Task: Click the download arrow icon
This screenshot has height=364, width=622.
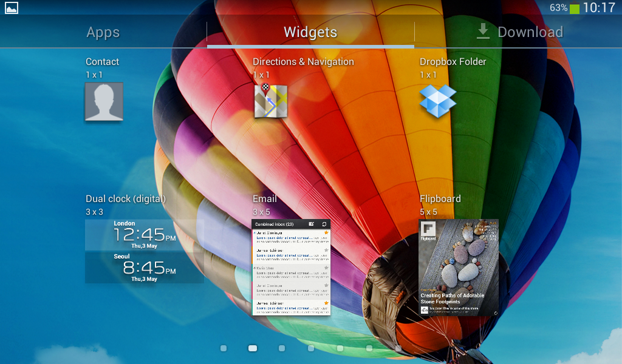Action: 483,32
